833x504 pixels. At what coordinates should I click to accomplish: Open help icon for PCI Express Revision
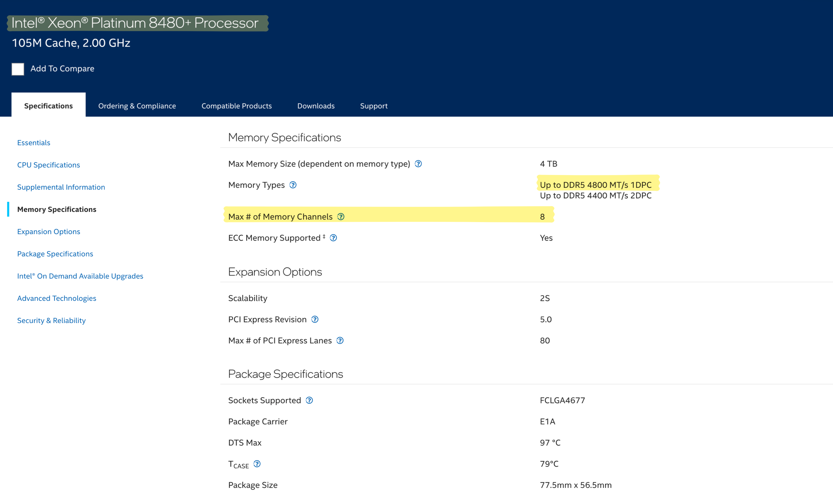click(x=315, y=319)
